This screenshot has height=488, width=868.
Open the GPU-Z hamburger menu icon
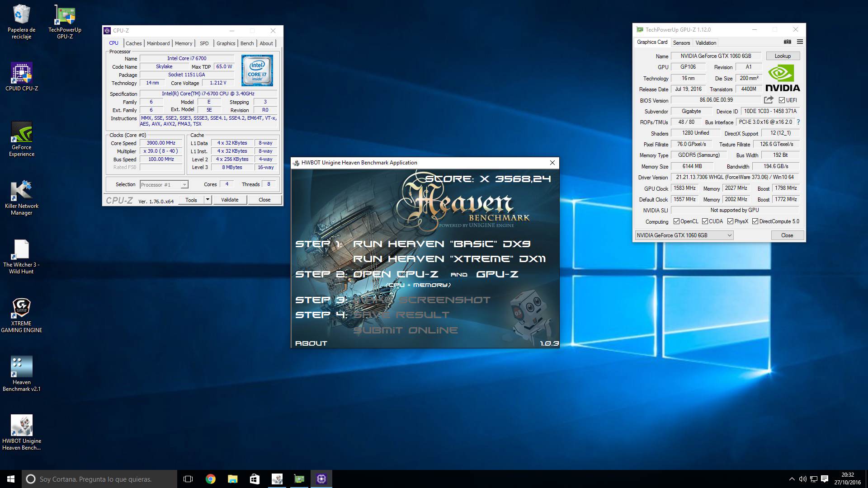click(800, 42)
